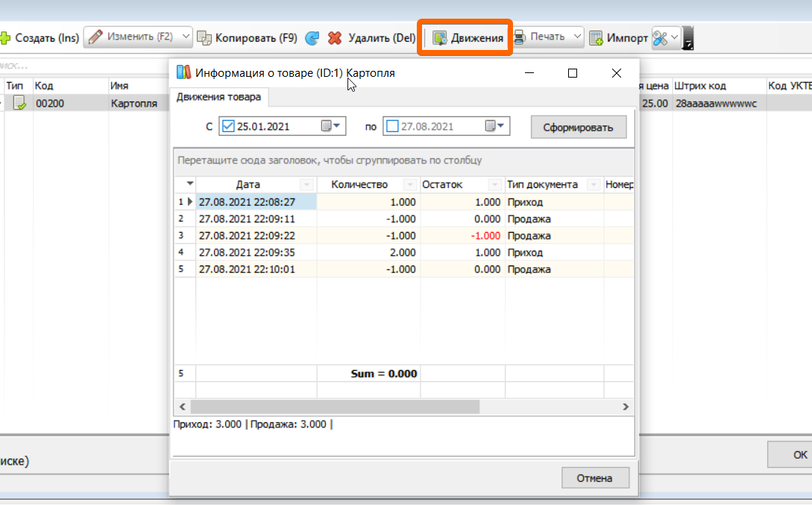The height and width of the screenshot is (505, 812).
Task: Close the Информация о товаре dialog
Action: click(616, 73)
